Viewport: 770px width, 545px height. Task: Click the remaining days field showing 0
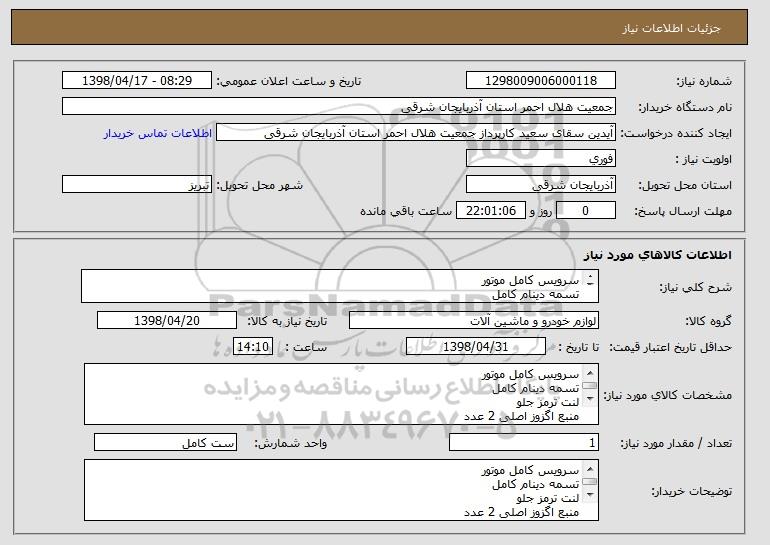[x=585, y=211]
